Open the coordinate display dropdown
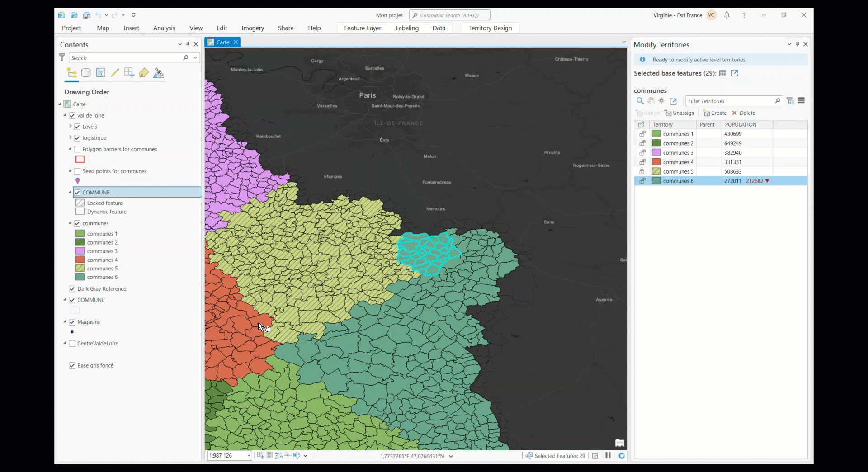Screen dimensions: 868x472 click(451, 456)
